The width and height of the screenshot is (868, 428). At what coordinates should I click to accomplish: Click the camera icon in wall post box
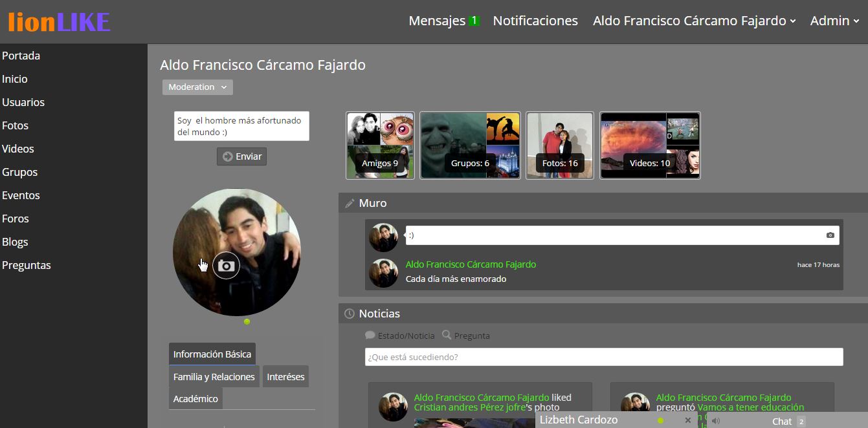(830, 235)
